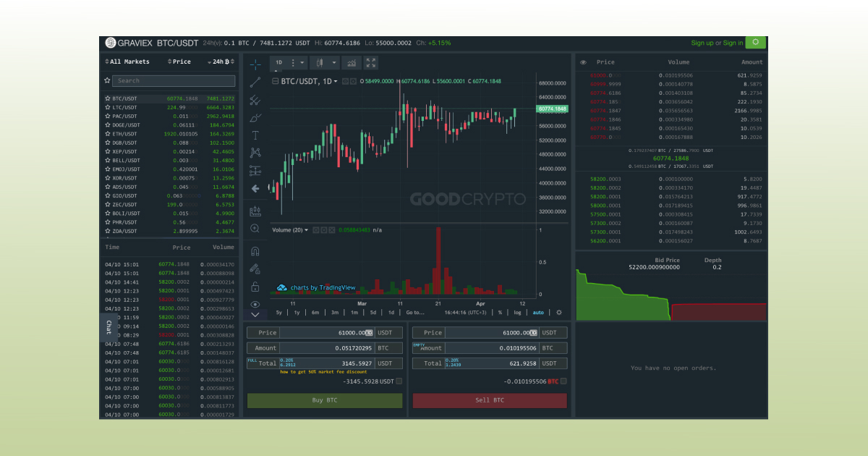The width and height of the screenshot is (868, 456).
Task: Click the markets Search field
Action: pyautogui.click(x=174, y=81)
